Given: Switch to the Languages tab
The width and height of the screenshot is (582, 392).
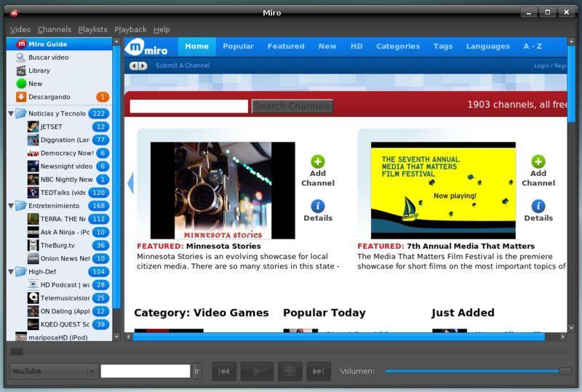Looking at the screenshot, I should coord(487,47).
